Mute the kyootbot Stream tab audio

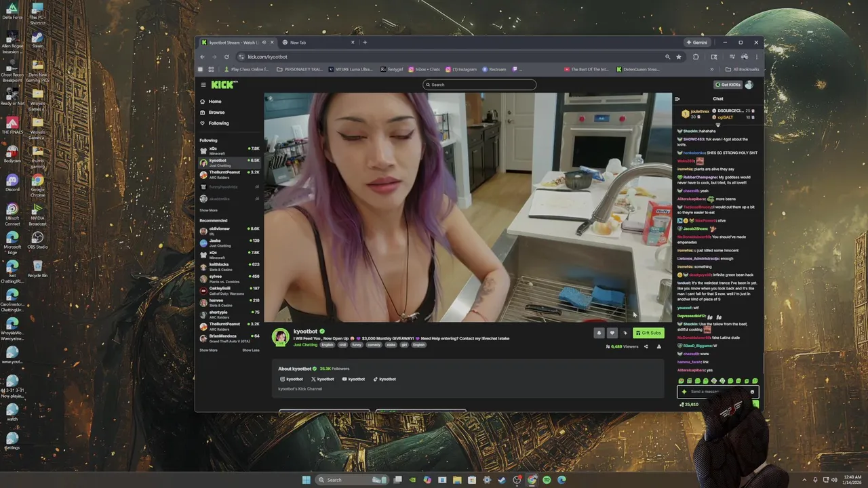pyautogui.click(x=264, y=43)
